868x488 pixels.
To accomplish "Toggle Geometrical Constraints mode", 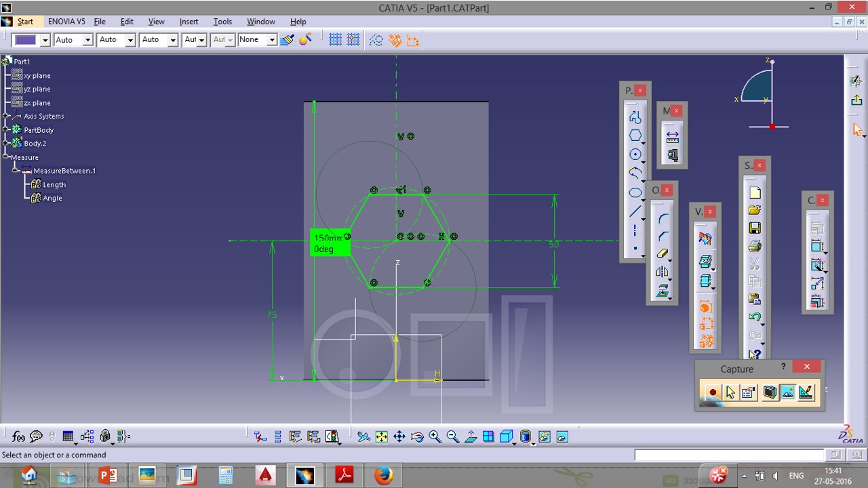I will 395,40.
